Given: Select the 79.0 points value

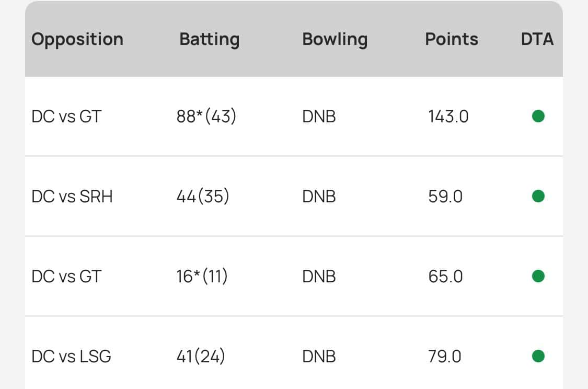Looking at the screenshot, I should pyautogui.click(x=445, y=357).
